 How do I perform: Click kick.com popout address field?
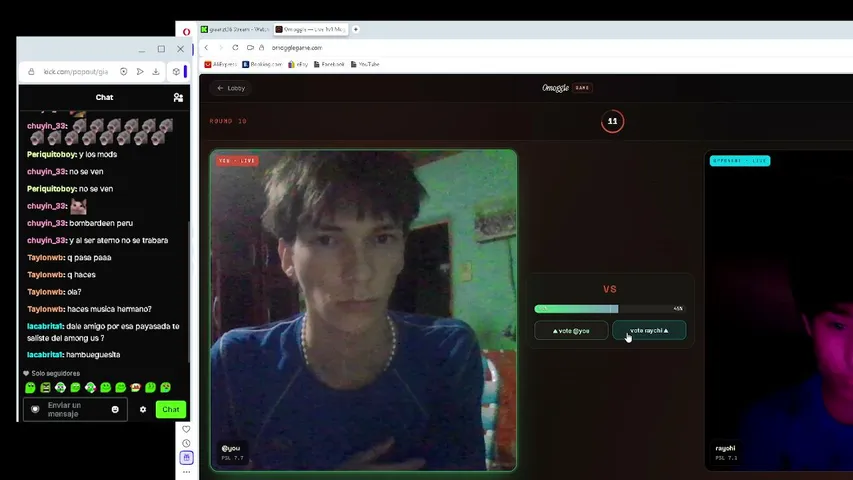click(x=76, y=72)
